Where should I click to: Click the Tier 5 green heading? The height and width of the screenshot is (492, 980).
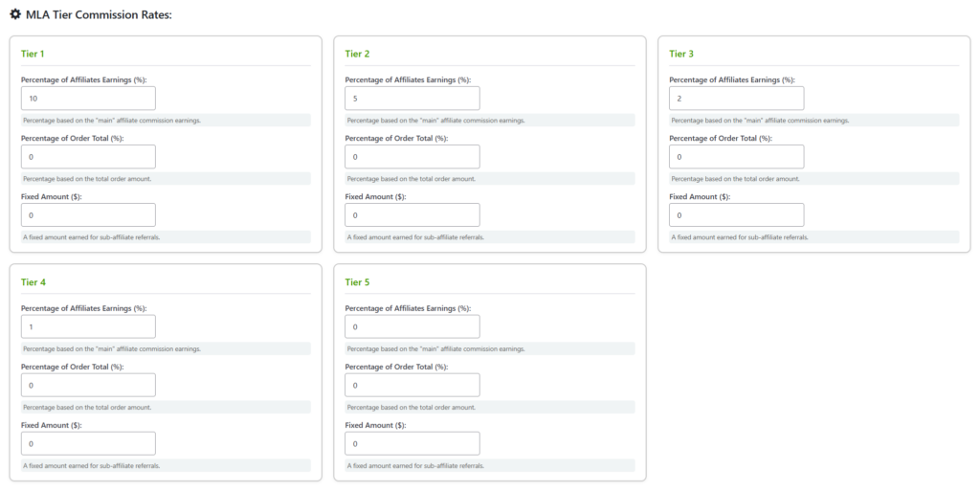coord(357,282)
